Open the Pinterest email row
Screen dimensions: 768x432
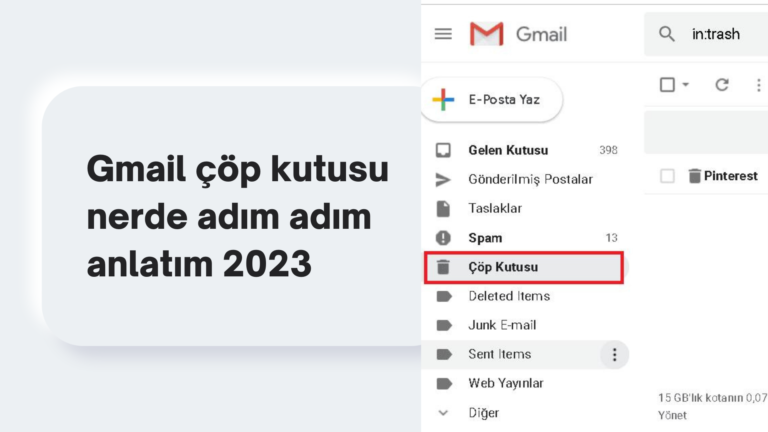point(706,176)
